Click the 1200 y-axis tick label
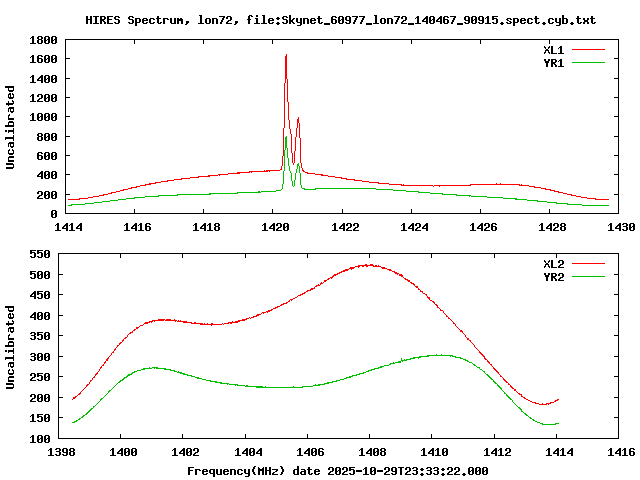 pos(43,98)
